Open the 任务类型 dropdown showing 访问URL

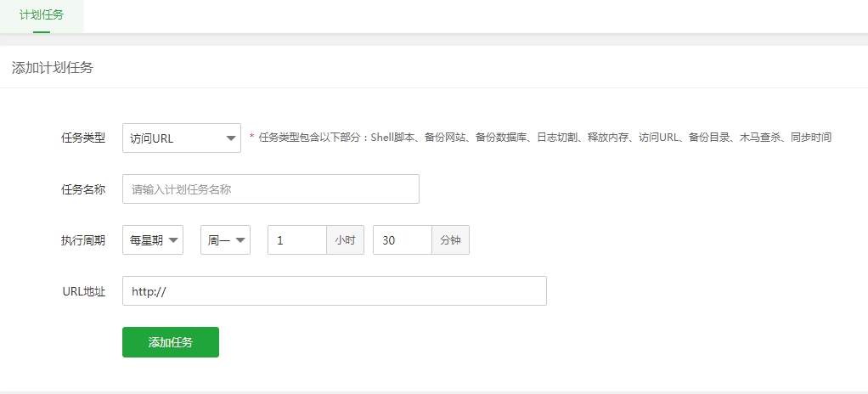[181, 138]
